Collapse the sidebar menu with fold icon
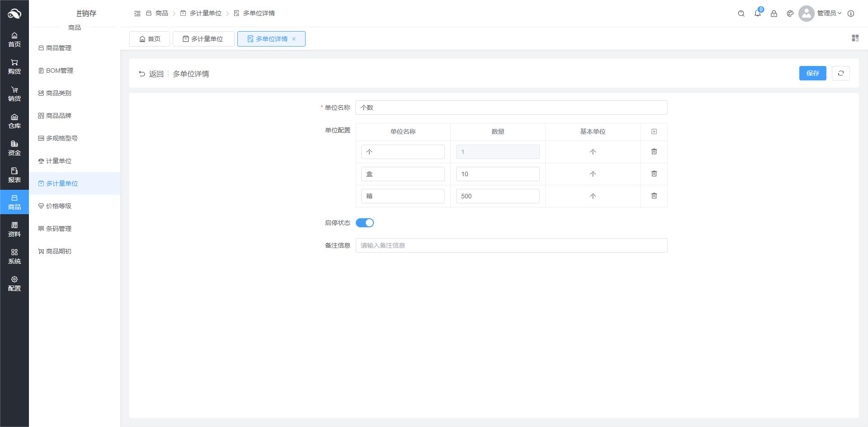 tap(137, 14)
